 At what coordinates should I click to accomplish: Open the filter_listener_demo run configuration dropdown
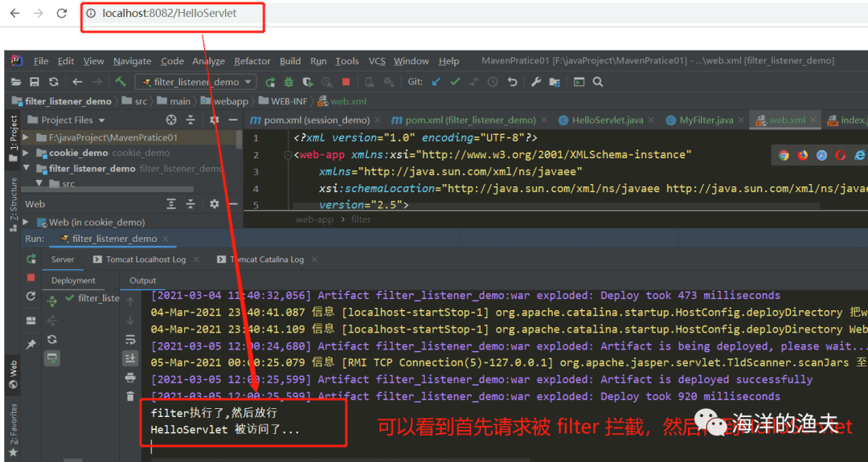click(196, 82)
